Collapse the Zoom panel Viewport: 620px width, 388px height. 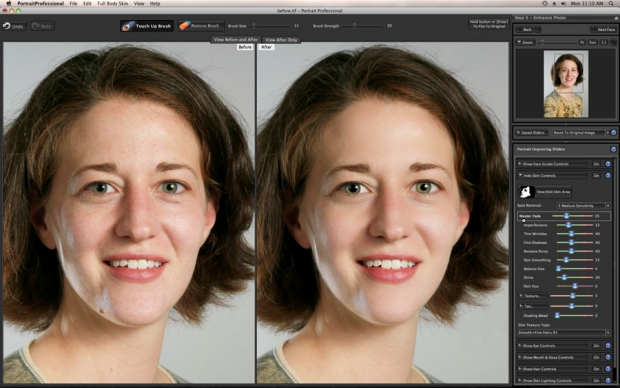click(x=525, y=42)
